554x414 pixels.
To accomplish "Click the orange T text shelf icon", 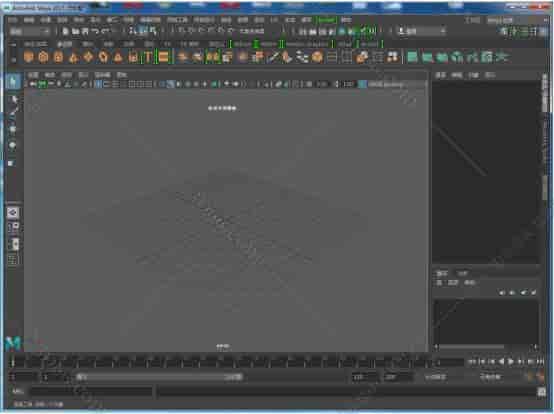I will click(x=148, y=57).
